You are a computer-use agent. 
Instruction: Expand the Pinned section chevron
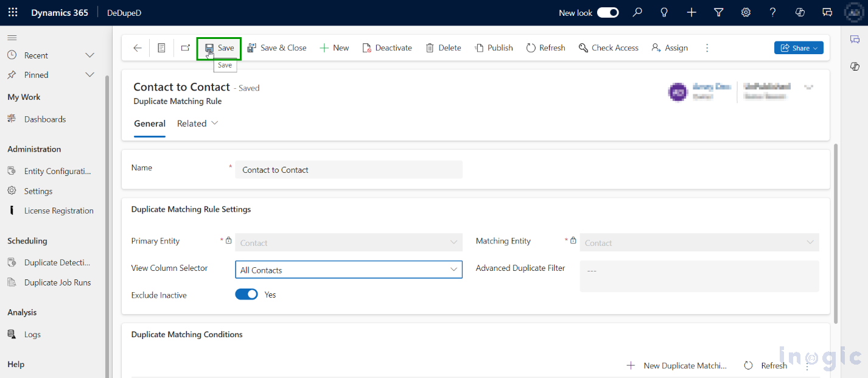[x=90, y=75]
